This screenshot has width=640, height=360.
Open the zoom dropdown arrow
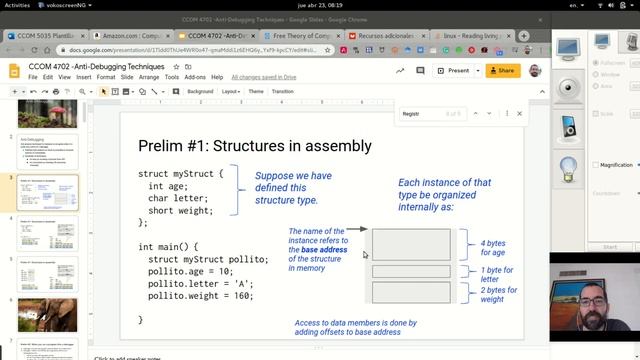[91, 91]
